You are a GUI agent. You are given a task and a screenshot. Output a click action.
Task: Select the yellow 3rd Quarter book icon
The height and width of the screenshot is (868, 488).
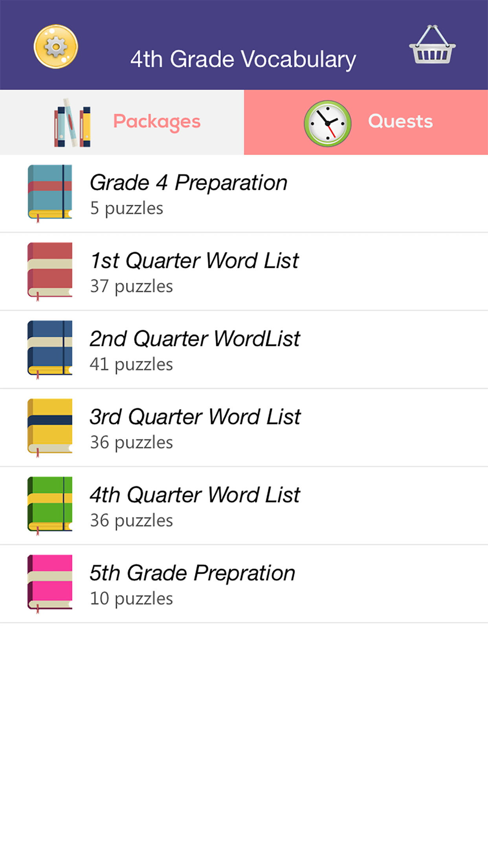pos(50,428)
